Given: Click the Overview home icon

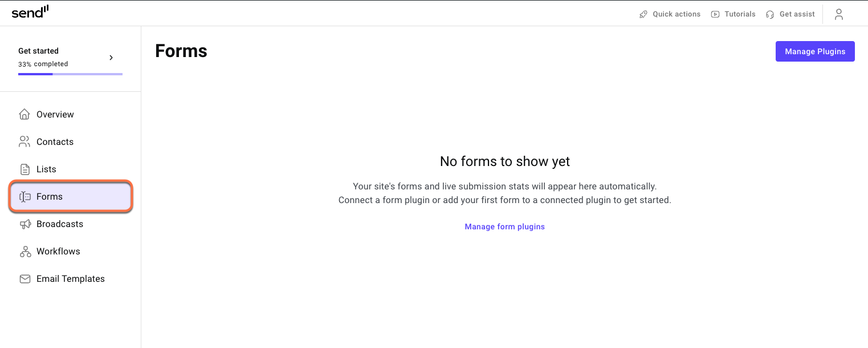Looking at the screenshot, I should click(25, 114).
